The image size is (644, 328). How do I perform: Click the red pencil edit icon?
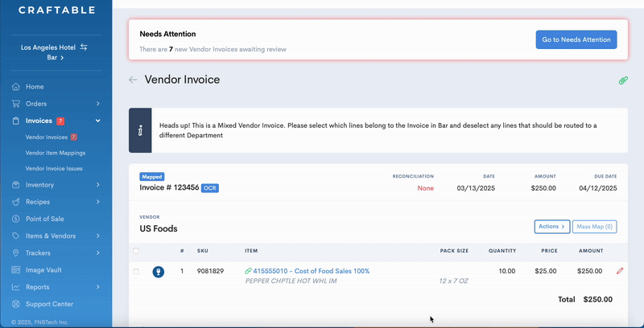tap(620, 272)
